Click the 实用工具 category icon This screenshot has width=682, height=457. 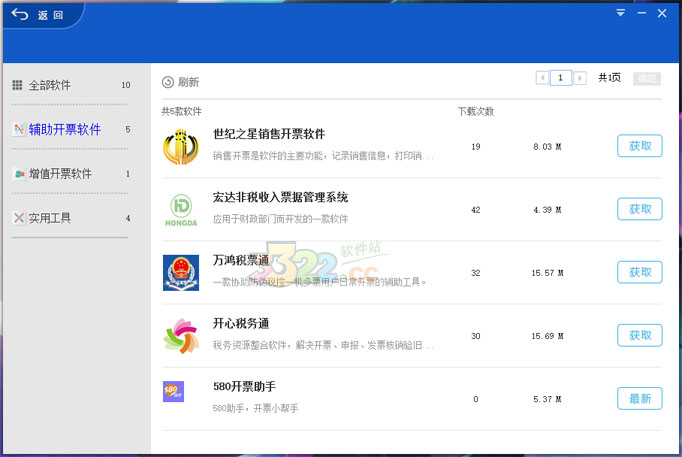pyautogui.click(x=19, y=218)
